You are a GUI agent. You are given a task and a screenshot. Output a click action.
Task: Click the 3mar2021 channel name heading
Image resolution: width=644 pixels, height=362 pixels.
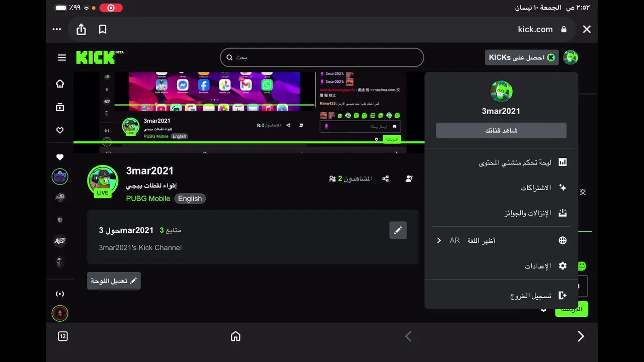[x=150, y=171]
